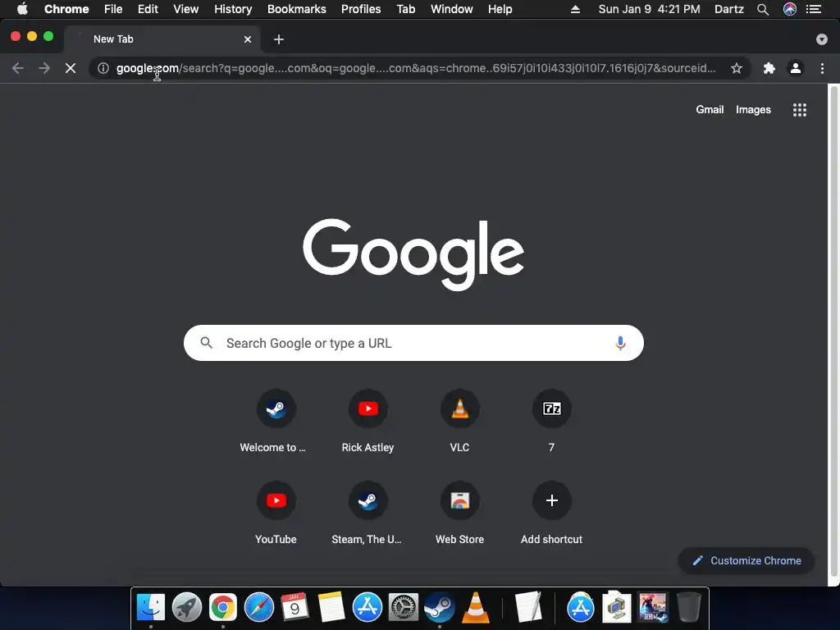840x630 pixels.
Task: Open the Google apps grid
Action: pyautogui.click(x=800, y=110)
